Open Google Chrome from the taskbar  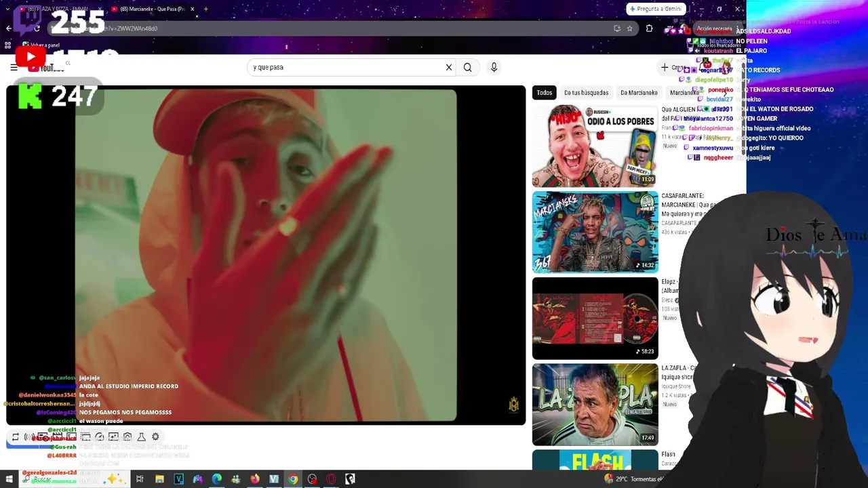pyautogui.click(x=293, y=479)
